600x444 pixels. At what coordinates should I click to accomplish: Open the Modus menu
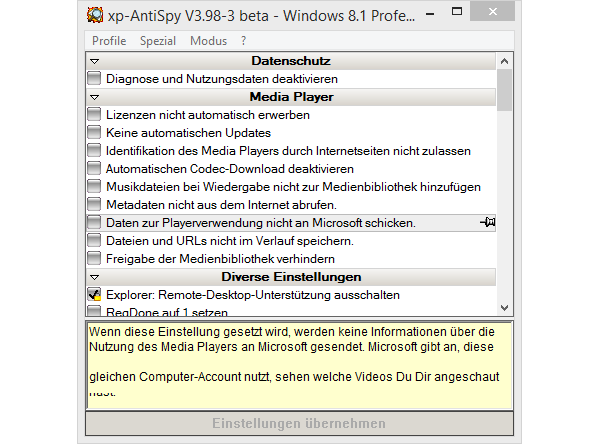click(209, 41)
